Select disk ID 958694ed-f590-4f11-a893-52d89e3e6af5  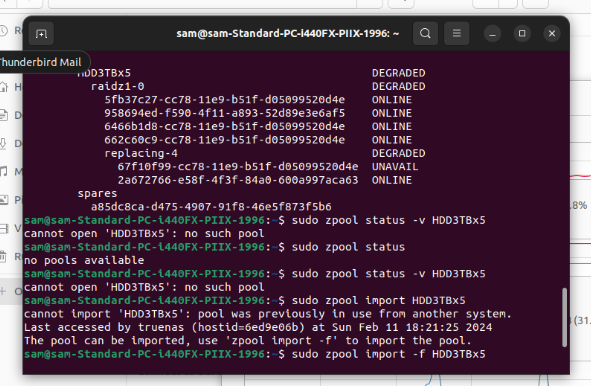click(x=225, y=113)
